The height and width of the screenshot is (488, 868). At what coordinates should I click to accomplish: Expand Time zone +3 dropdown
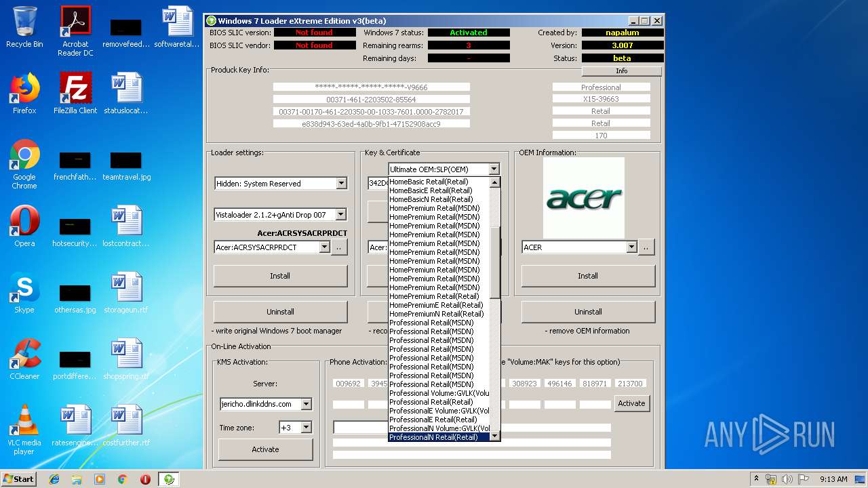(306, 428)
